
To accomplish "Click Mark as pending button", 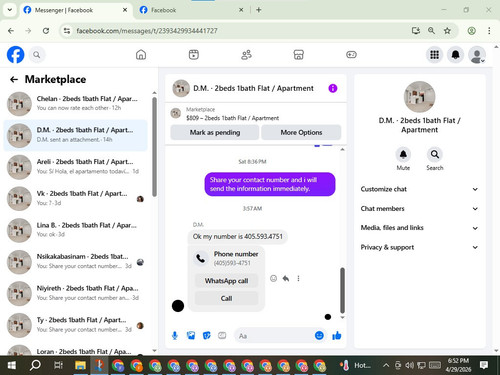I will coord(215,133).
